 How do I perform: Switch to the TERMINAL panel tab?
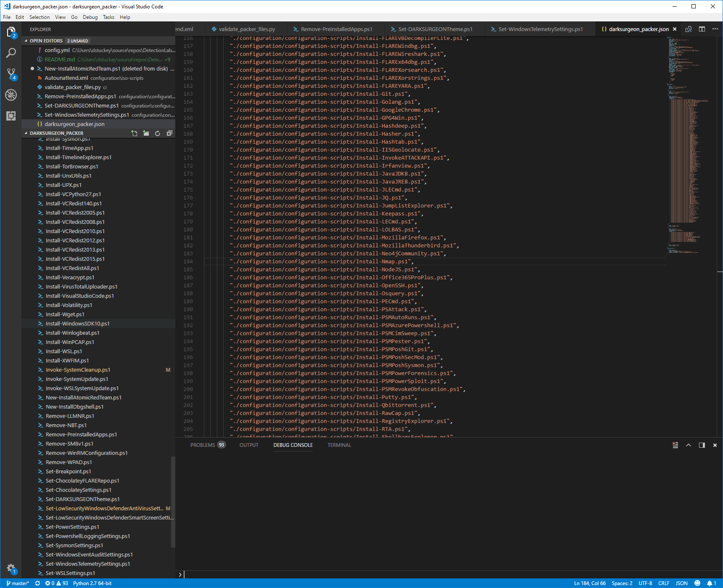(339, 445)
